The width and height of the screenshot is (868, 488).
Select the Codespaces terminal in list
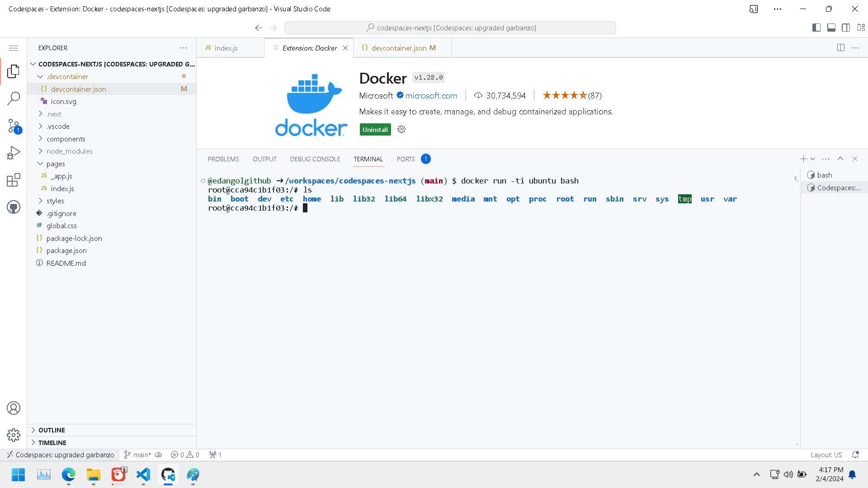[x=835, y=188]
